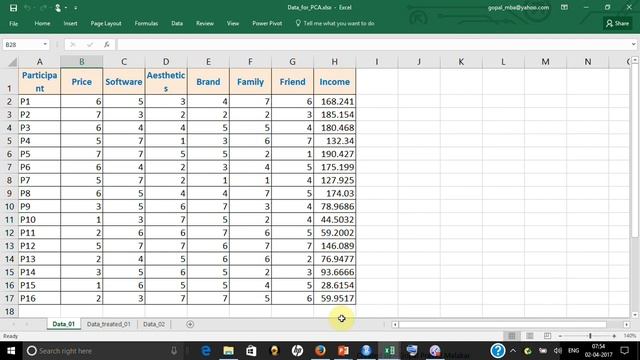The image size is (640, 360).
Task: Open File Explorer from taskbar
Action: tap(229, 351)
